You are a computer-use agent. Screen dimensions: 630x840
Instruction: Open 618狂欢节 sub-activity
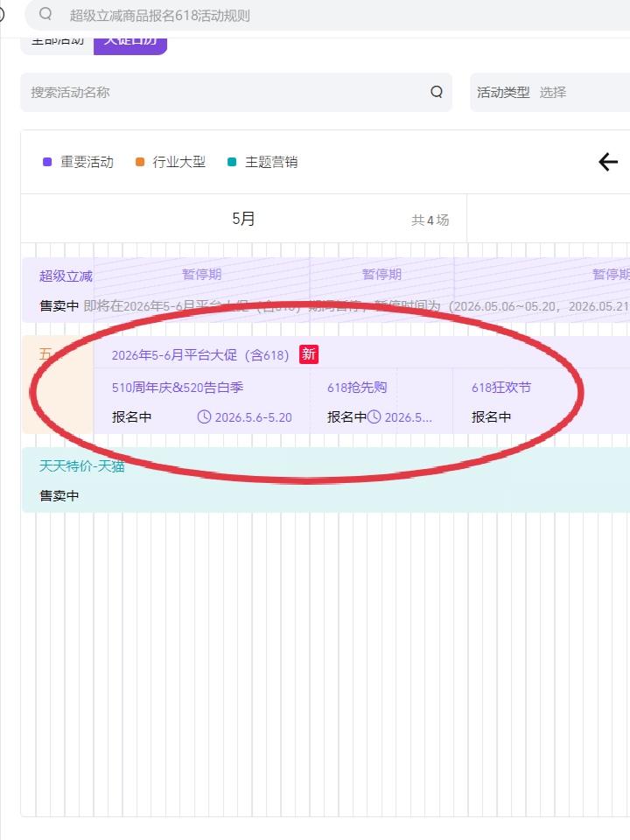(501, 388)
